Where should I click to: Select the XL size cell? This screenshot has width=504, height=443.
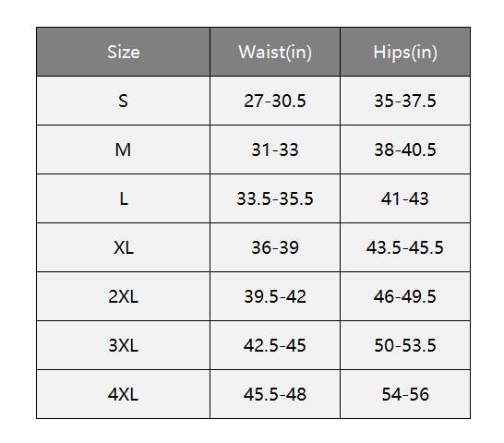click(x=124, y=247)
